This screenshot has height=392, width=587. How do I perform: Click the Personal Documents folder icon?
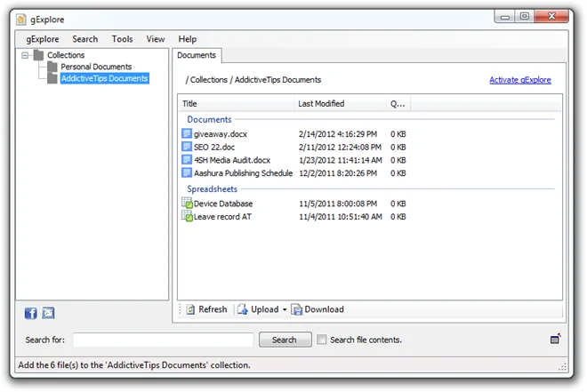coord(52,67)
